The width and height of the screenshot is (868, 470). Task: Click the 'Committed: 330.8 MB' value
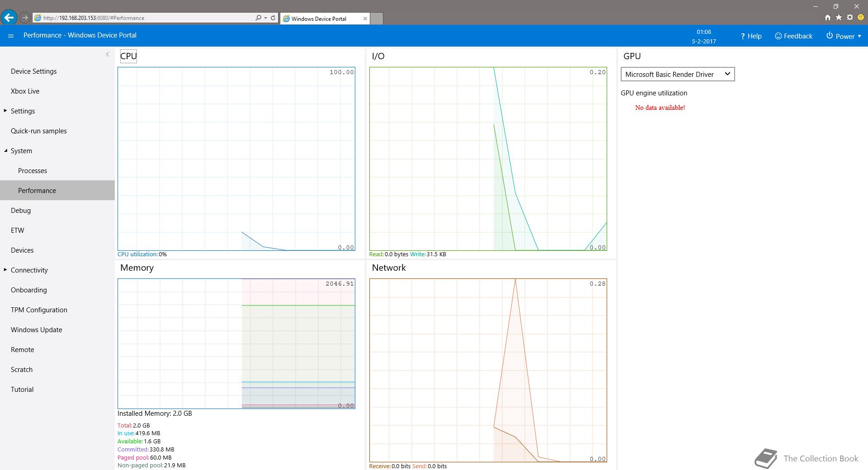point(146,450)
